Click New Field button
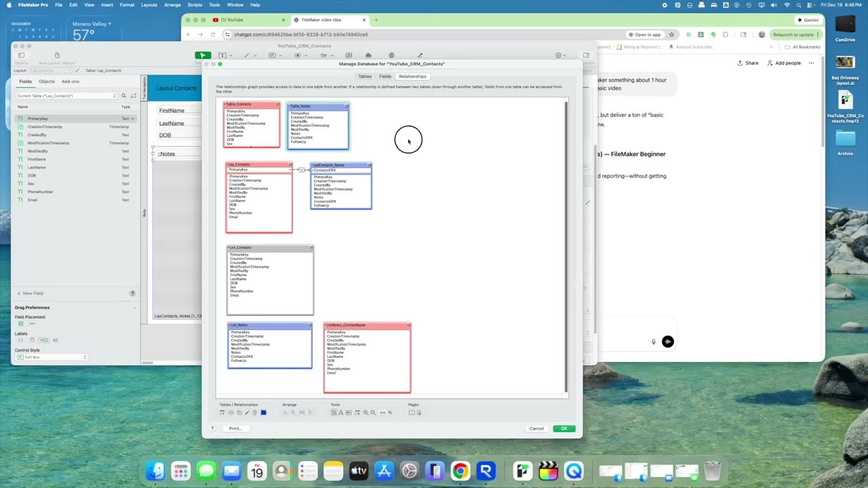 30,293
